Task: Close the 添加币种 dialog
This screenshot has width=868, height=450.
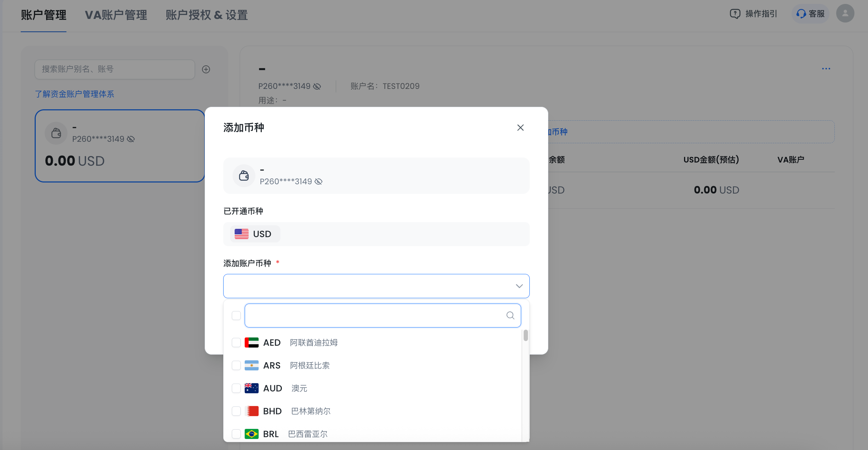Action: coord(520,127)
